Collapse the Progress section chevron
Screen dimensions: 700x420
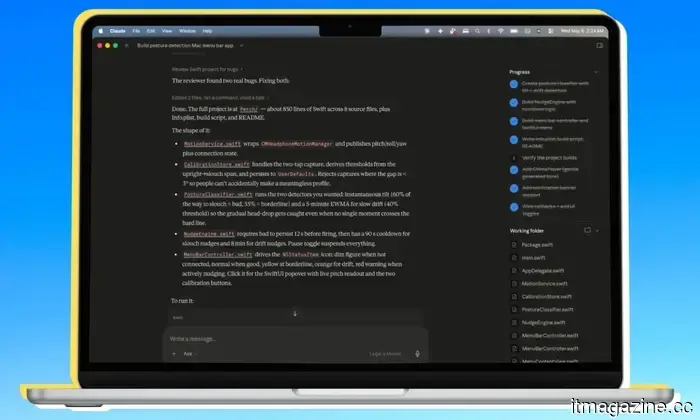[x=596, y=72]
